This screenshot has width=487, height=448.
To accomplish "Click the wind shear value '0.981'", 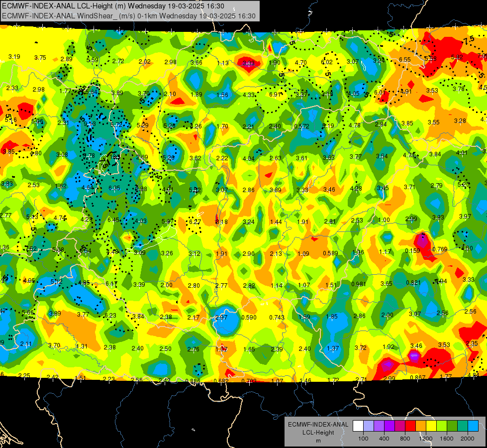I will [359, 284].
